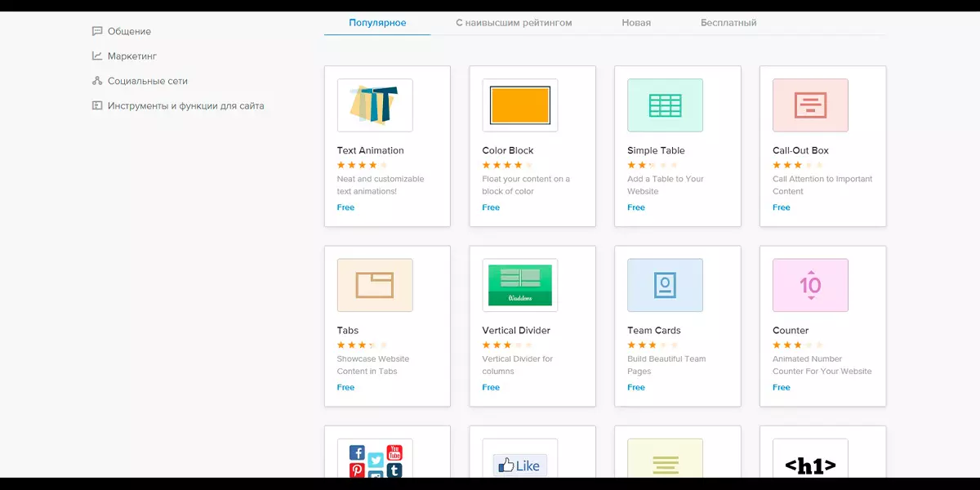Click the Tabs app title

348,330
